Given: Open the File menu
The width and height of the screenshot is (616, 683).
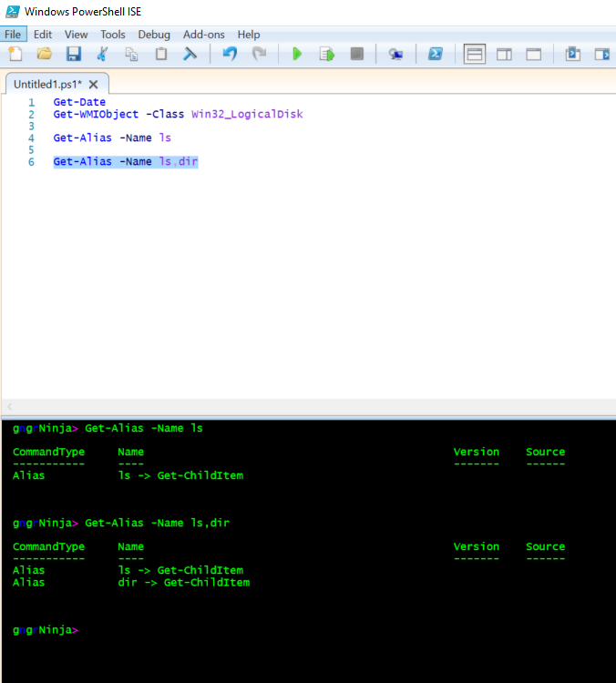Looking at the screenshot, I should pyautogui.click(x=15, y=34).
